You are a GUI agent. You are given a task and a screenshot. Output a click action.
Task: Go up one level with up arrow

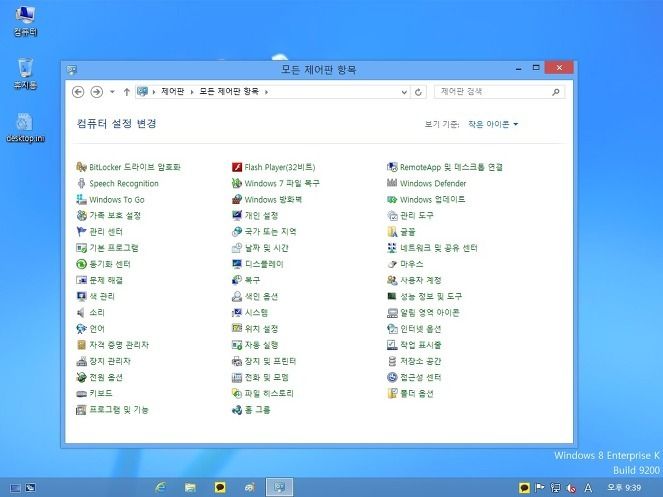point(126,92)
